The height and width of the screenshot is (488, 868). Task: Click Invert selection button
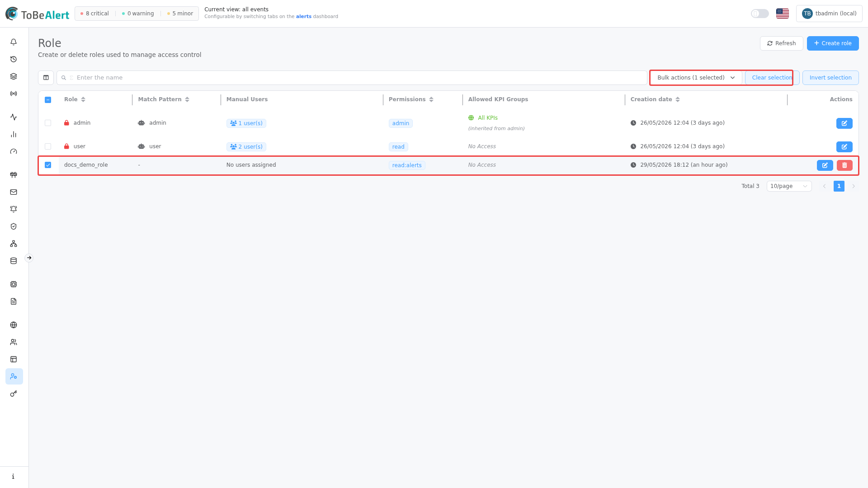click(830, 78)
